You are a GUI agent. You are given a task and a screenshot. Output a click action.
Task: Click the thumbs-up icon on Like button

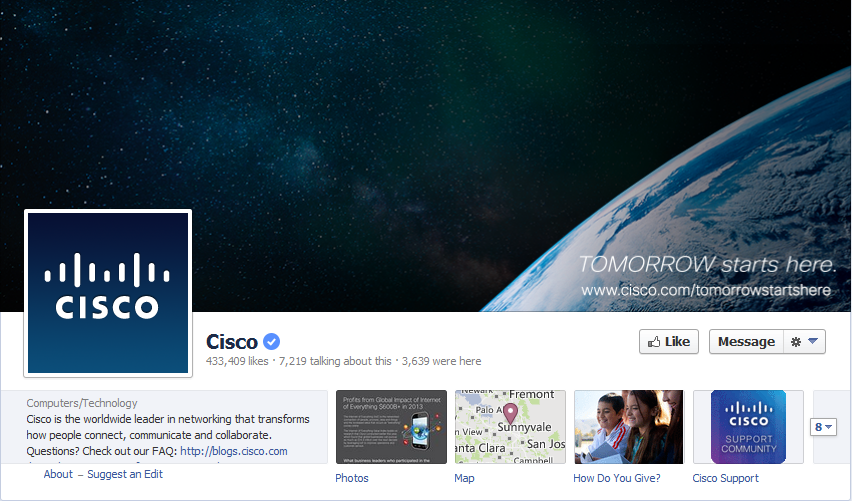[654, 342]
